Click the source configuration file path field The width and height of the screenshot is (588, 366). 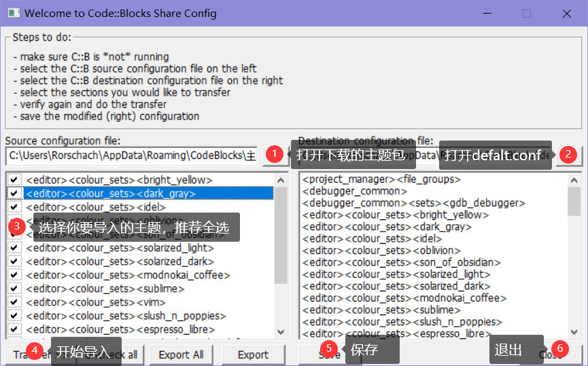132,155
